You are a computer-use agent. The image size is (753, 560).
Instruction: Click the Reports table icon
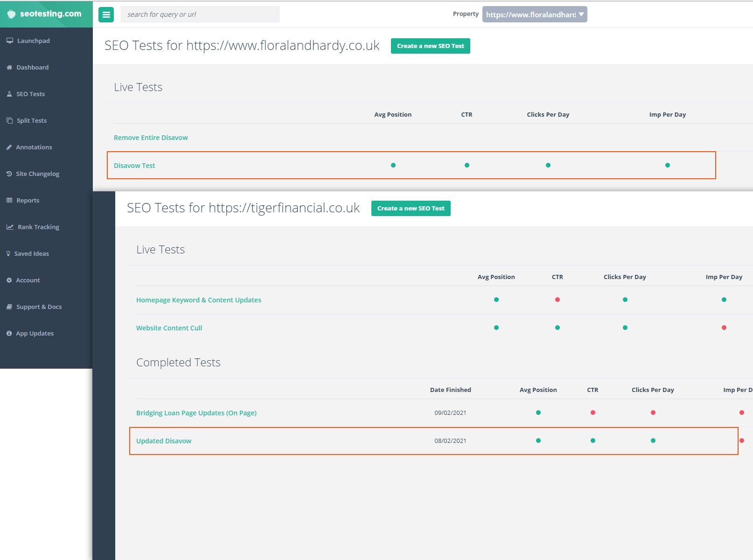click(9, 200)
